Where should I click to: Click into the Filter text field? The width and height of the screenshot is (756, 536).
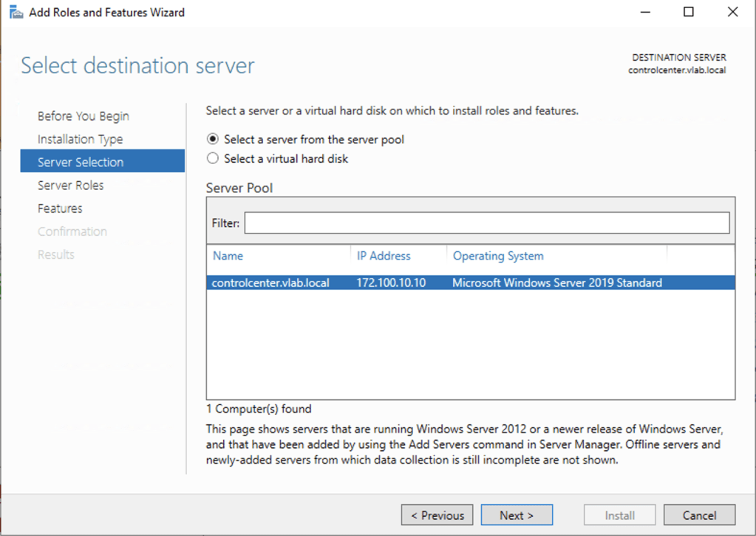(x=486, y=223)
